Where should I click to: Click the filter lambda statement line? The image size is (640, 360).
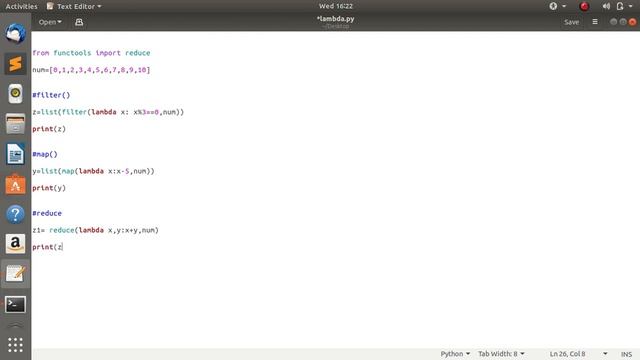tap(108, 112)
